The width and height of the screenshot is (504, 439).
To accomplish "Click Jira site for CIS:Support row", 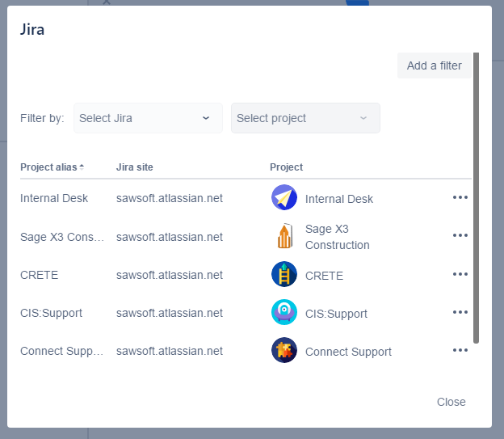I will click(170, 313).
